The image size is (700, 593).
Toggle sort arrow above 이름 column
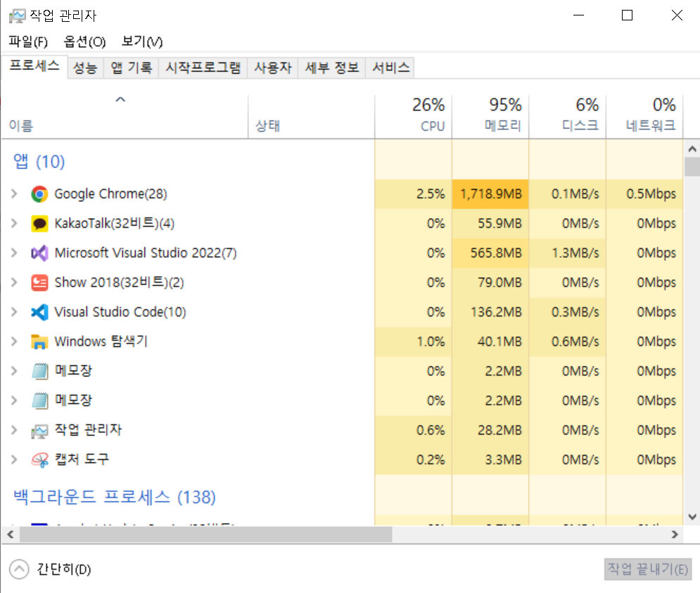(120, 100)
